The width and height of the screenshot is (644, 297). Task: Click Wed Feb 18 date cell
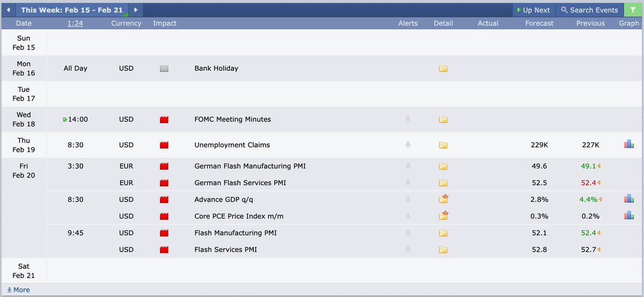point(24,119)
